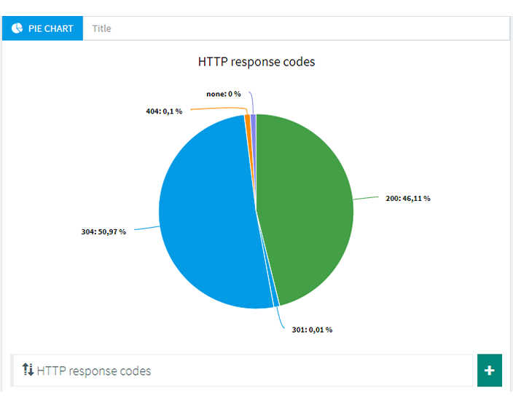Select the PIE CHART tab
Screen dimensions: 513x420
pyautogui.click(x=42, y=28)
